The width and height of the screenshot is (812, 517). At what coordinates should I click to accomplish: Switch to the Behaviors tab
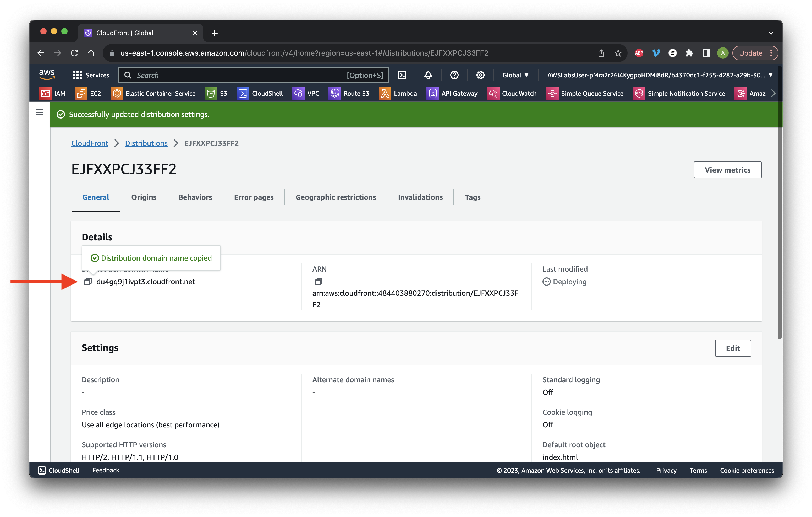(x=195, y=197)
